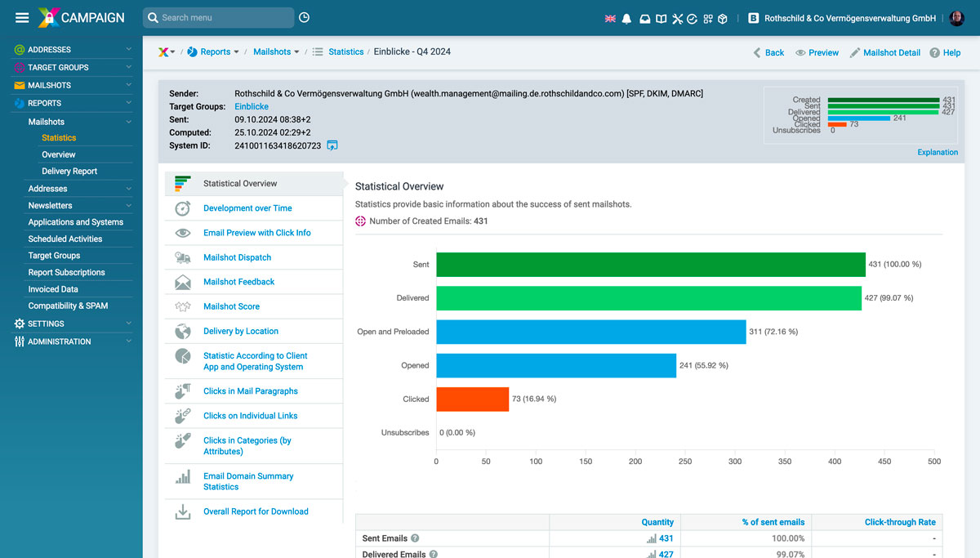The image size is (980, 558).
Task: Click the UK flag language icon
Action: point(610,18)
